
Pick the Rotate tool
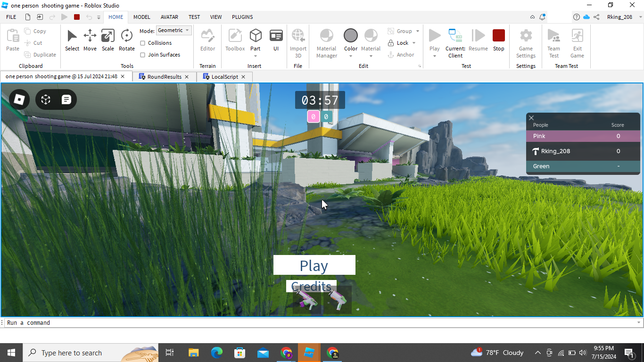127,40
